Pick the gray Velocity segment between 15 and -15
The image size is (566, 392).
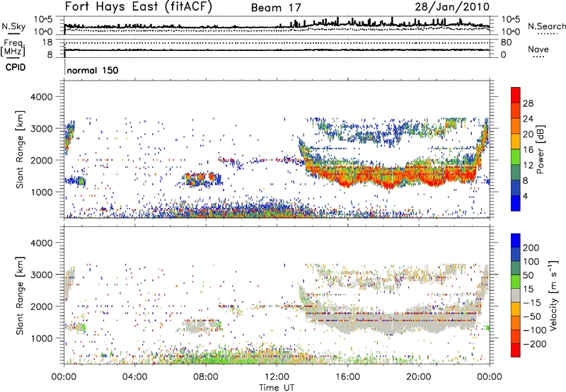[516, 295]
